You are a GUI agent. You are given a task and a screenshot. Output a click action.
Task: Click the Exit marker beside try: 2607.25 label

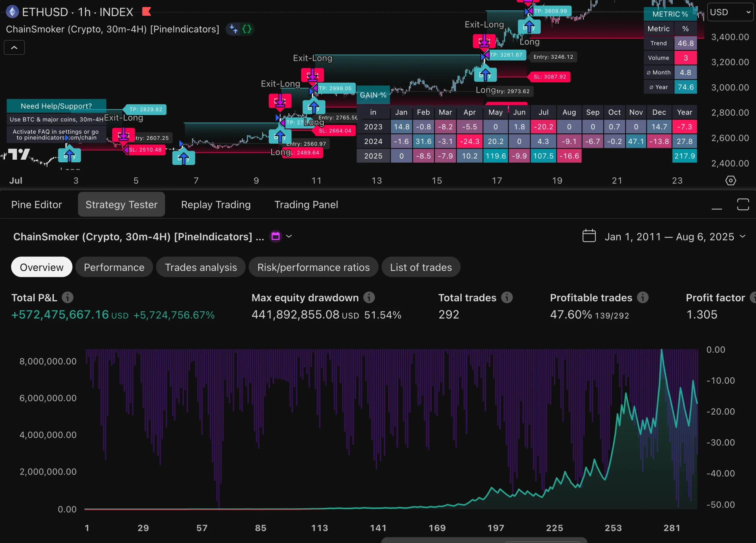[123, 135]
